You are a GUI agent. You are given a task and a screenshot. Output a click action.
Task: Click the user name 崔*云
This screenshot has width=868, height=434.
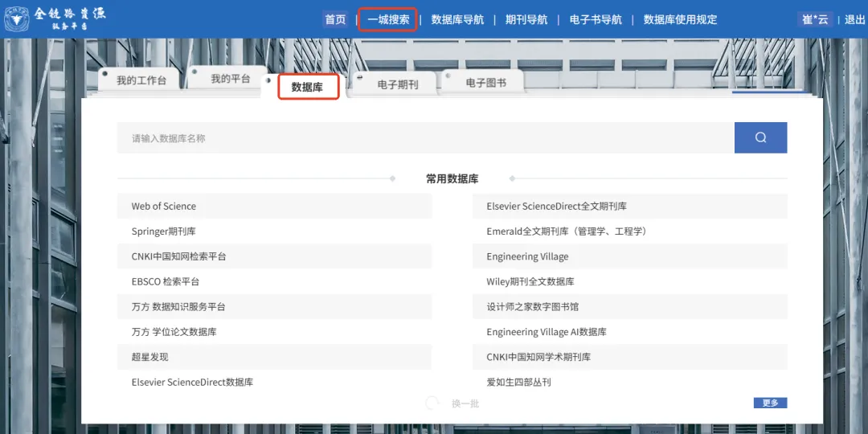point(816,19)
